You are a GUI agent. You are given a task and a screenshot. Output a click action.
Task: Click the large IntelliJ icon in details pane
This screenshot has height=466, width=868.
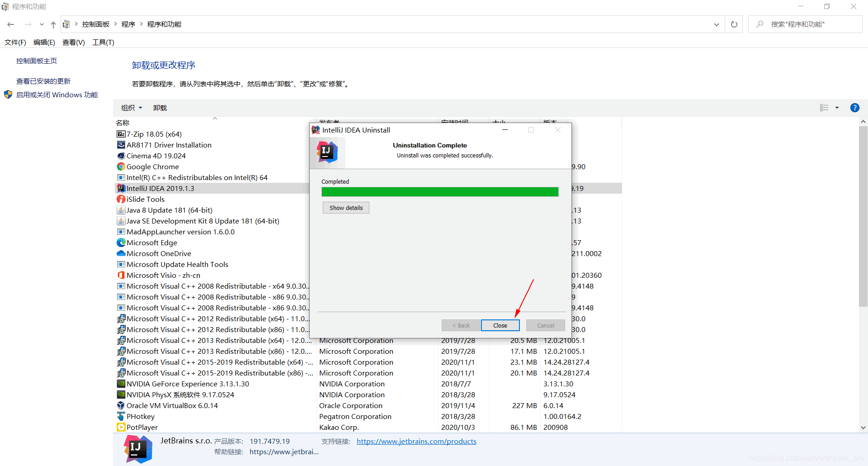click(x=138, y=449)
